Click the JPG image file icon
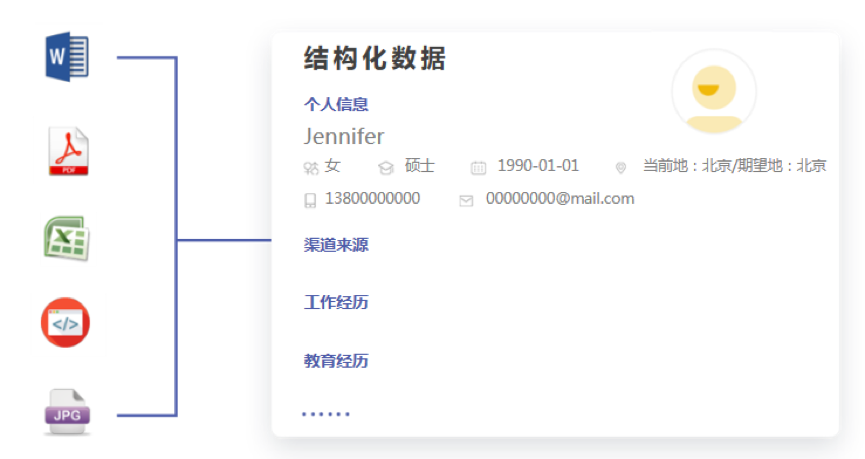The height and width of the screenshot is (459, 865). [67, 412]
